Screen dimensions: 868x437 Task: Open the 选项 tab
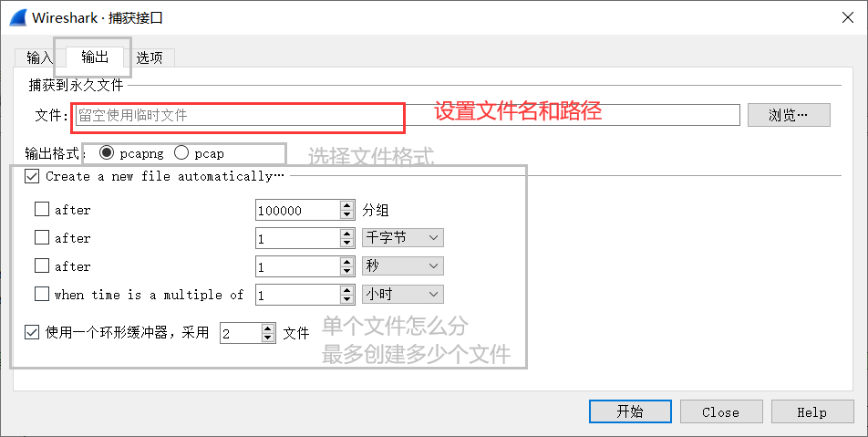(x=150, y=57)
